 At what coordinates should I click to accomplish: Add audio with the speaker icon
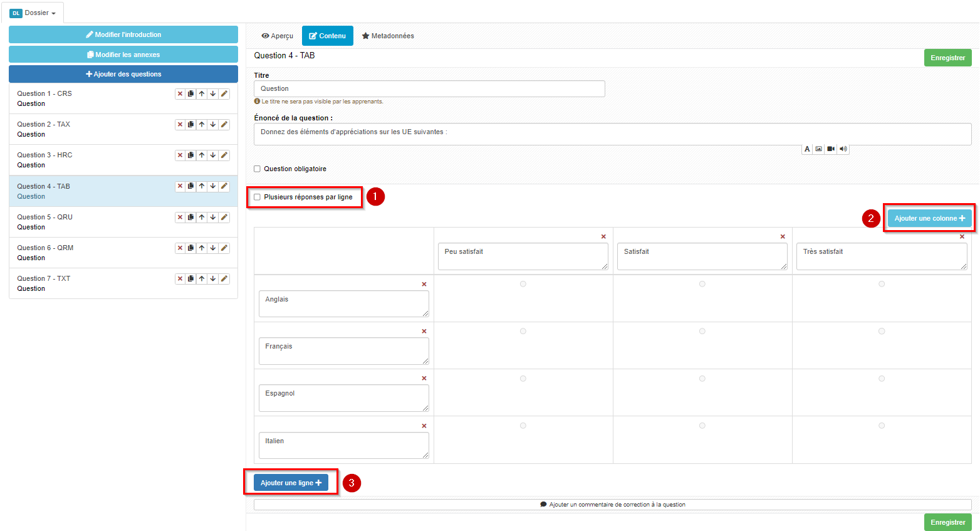click(842, 149)
